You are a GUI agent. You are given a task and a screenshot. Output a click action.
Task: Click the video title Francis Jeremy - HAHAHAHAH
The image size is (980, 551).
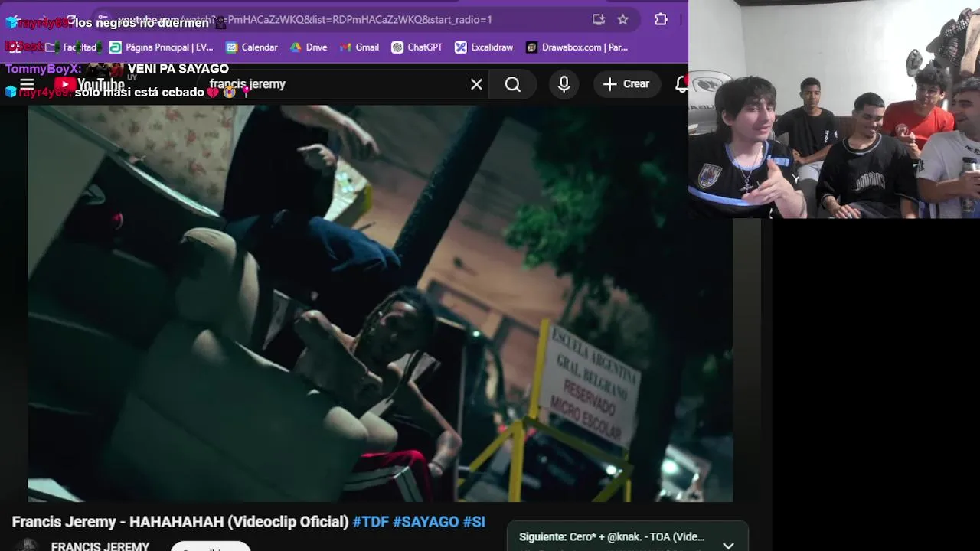(x=180, y=522)
